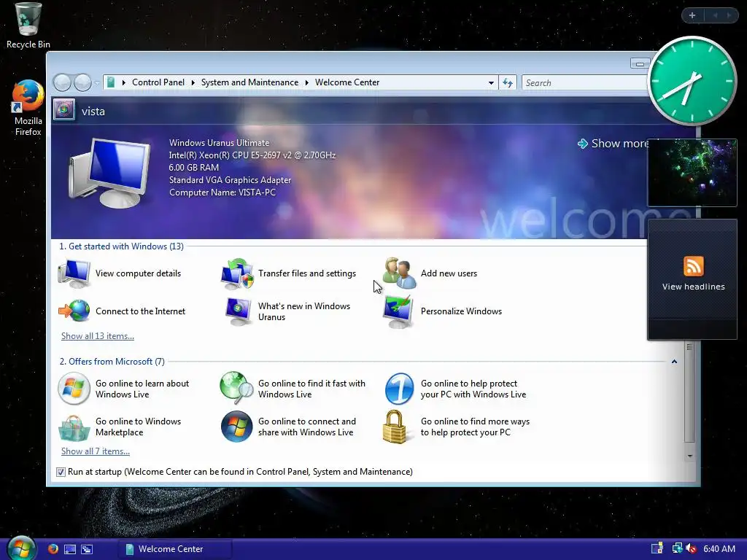The height and width of the screenshot is (560, 747).
Task: Click the Show more details link
Action: tap(614, 144)
